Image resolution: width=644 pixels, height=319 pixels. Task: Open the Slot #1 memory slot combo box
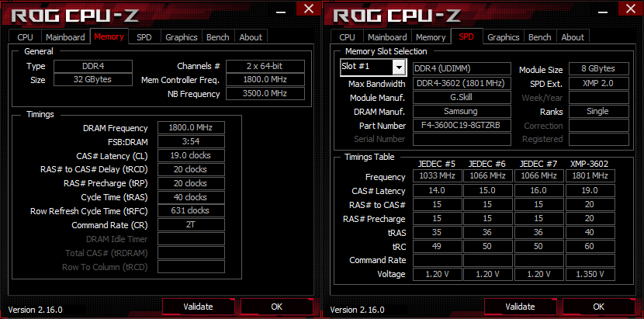point(373,68)
